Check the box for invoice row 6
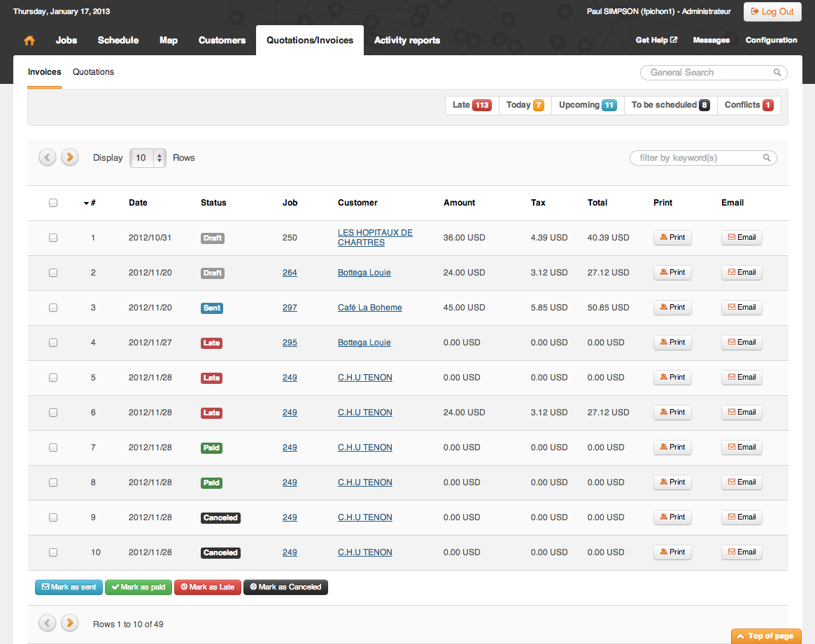 coord(53,413)
